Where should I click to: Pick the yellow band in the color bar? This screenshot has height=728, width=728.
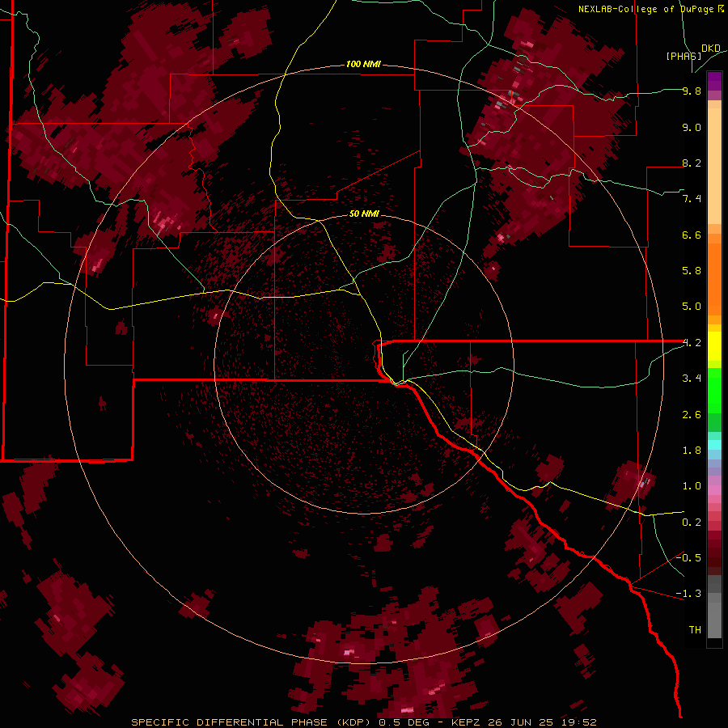click(x=714, y=346)
